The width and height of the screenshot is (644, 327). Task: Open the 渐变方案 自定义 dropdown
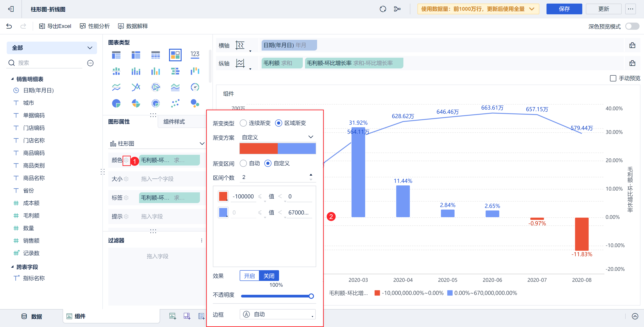tap(278, 137)
